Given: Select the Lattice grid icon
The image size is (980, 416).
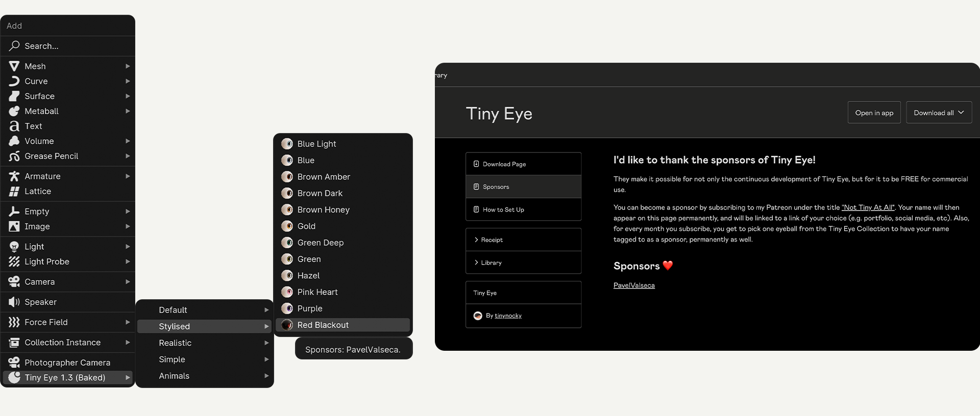Looking at the screenshot, I should click(14, 191).
